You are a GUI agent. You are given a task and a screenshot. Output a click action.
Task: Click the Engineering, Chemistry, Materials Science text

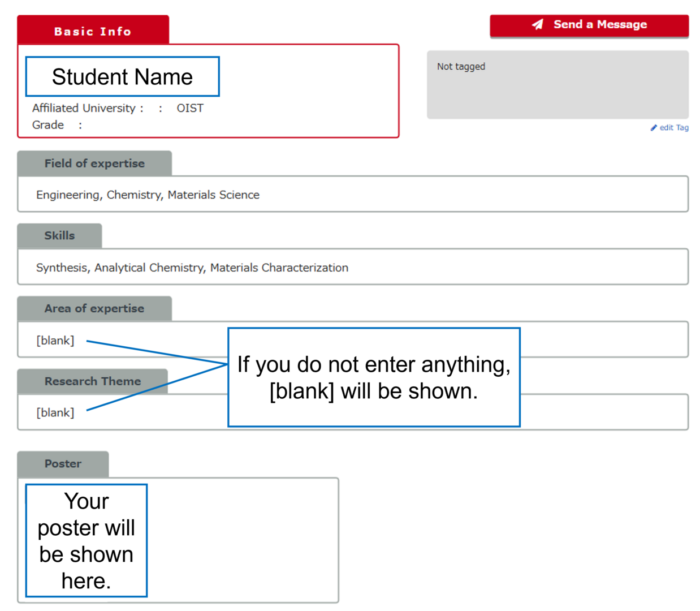click(x=148, y=195)
